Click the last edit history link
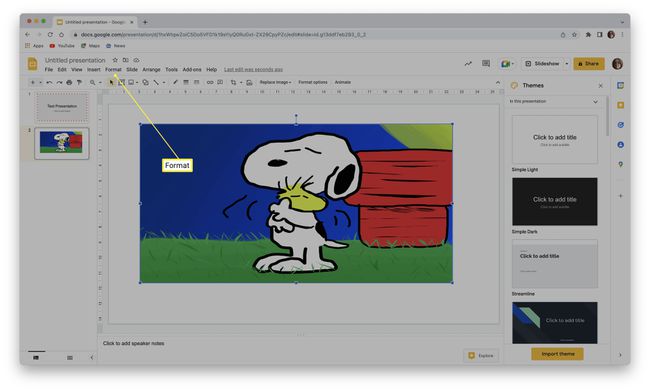650x391 pixels. (253, 70)
